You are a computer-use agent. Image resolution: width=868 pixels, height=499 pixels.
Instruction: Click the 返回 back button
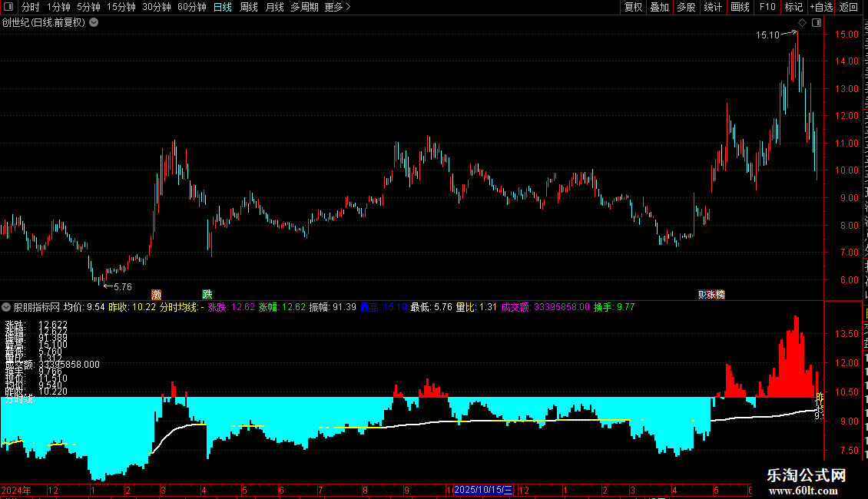[x=849, y=7]
